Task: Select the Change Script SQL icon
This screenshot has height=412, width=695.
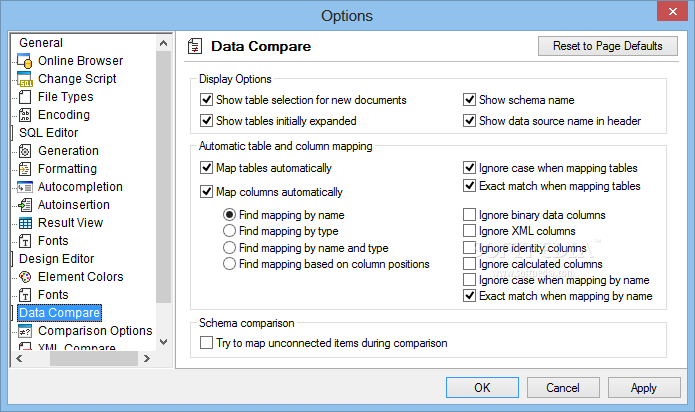Action: 24,79
